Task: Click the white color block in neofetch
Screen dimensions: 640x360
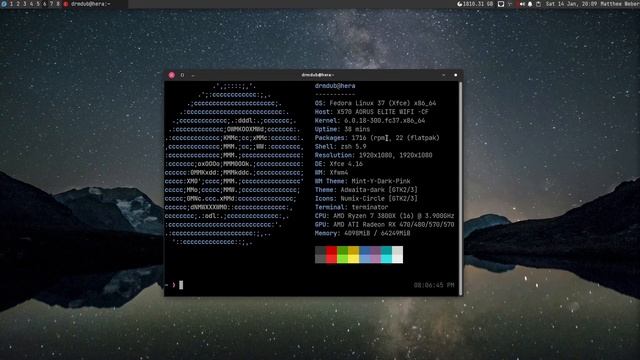Action: (x=397, y=255)
